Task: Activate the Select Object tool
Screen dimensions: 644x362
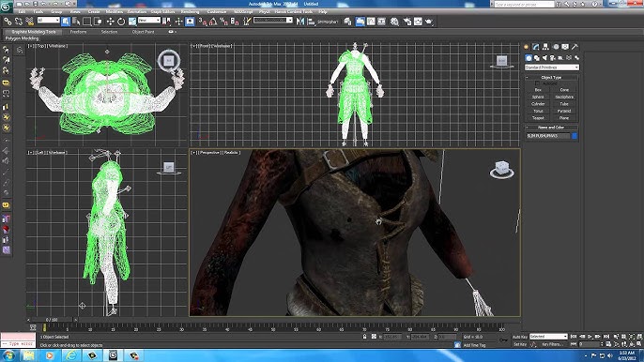Action: point(66,22)
